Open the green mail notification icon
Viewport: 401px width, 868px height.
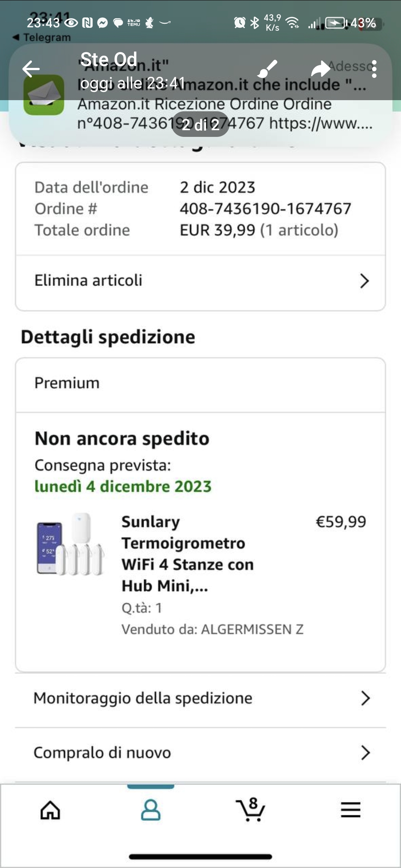tap(44, 95)
